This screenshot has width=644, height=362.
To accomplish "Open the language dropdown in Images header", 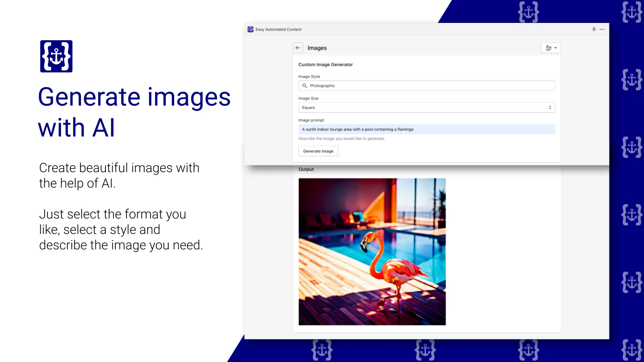I will [x=551, y=48].
